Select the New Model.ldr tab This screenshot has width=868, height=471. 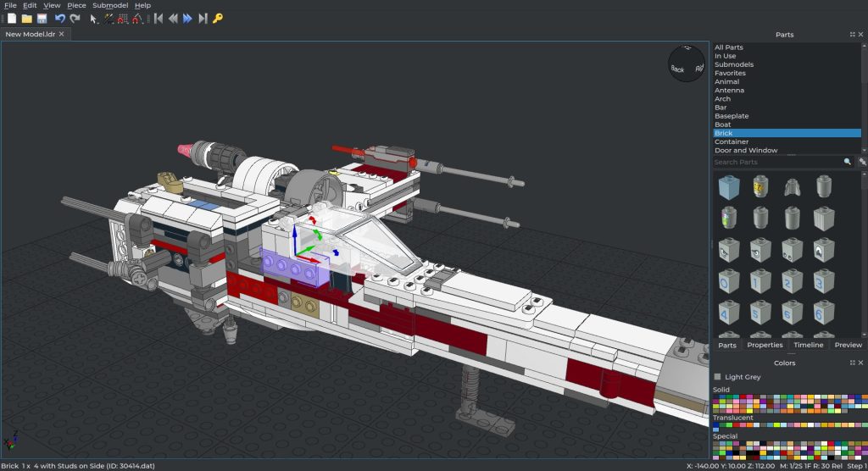click(x=31, y=34)
